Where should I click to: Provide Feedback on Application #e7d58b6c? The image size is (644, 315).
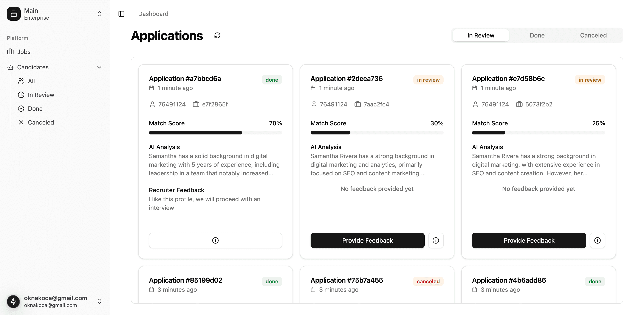(x=529, y=240)
